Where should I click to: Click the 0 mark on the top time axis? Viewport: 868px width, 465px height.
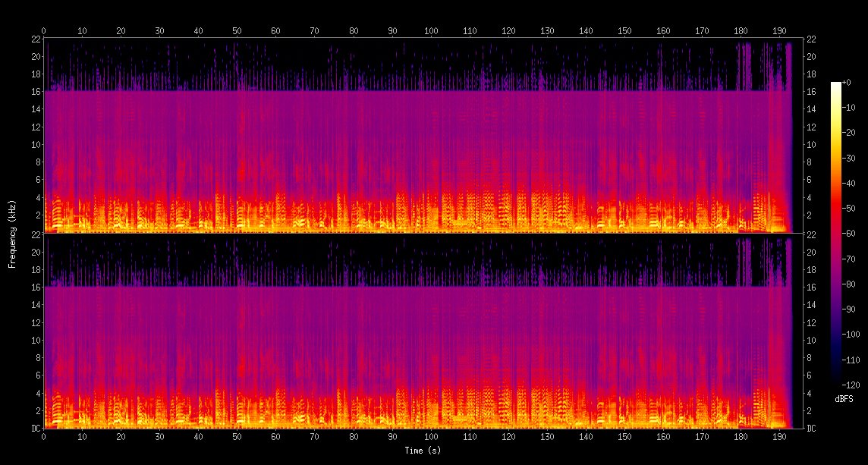(x=44, y=31)
